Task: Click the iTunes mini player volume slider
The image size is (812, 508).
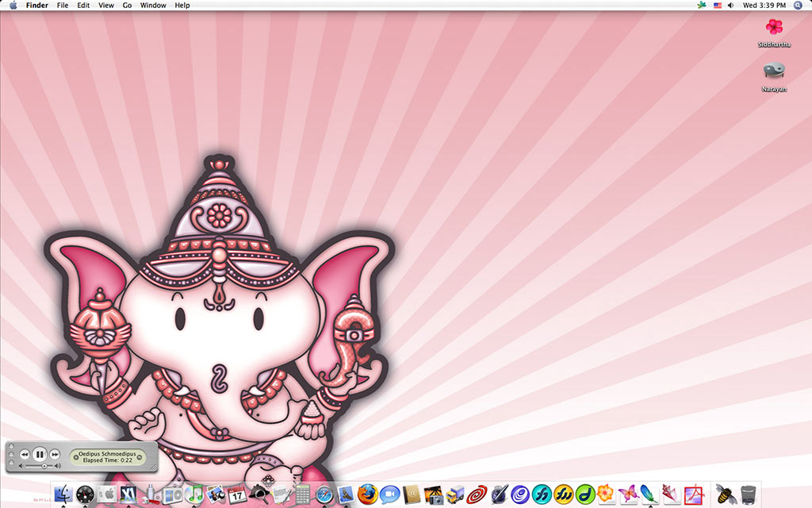Action: click(x=40, y=466)
